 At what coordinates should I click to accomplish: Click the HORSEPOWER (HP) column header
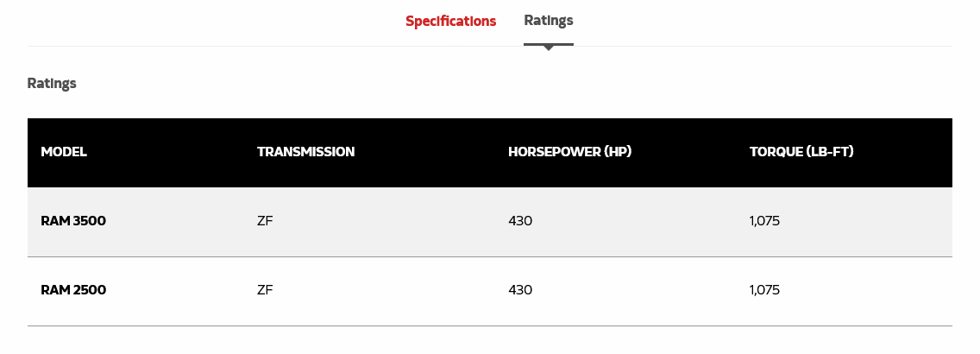570,152
